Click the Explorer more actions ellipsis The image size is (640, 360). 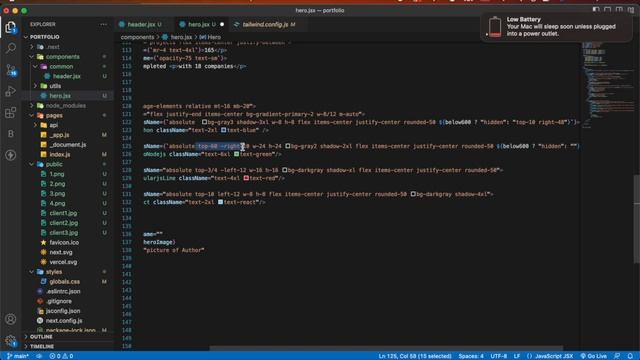click(x=104, y=24)
